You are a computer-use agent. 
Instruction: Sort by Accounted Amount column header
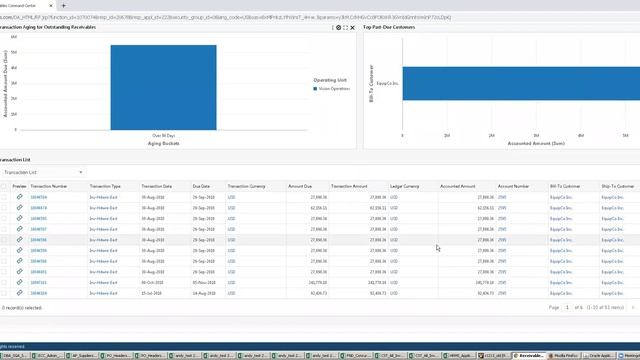pos(458,186)
